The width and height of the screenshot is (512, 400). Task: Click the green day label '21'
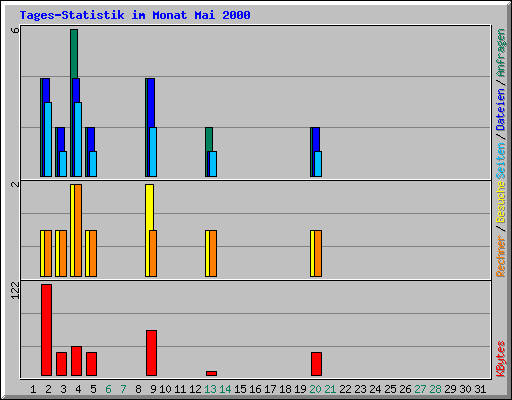(330, 389)
